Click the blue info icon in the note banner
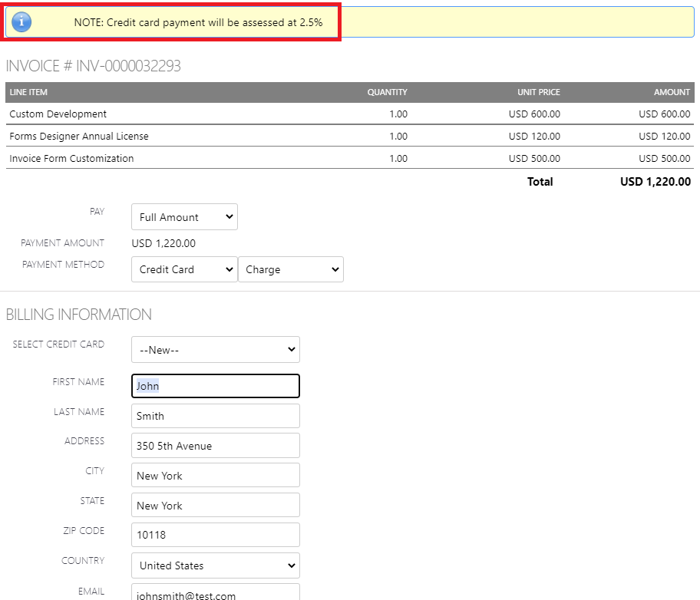 point(22,22)
